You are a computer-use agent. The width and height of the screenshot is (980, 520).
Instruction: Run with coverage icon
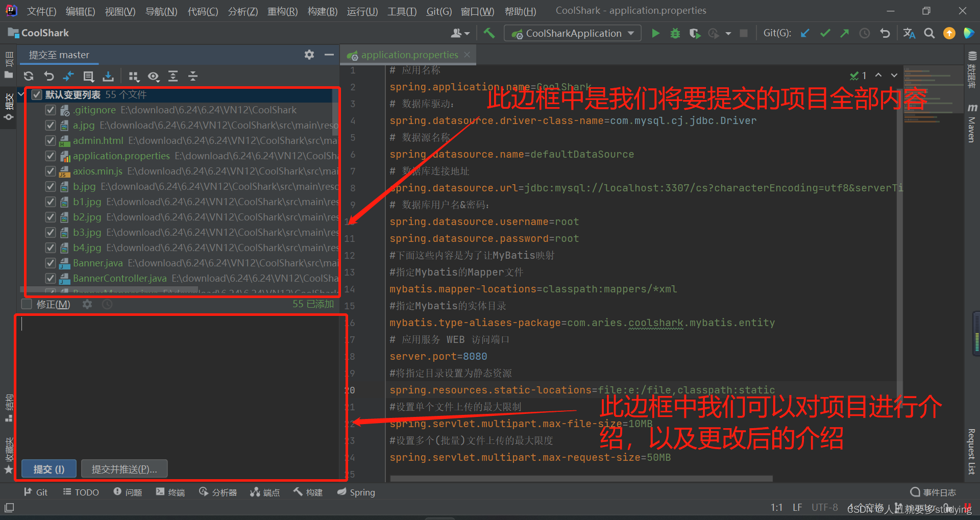tap(694, 33)
